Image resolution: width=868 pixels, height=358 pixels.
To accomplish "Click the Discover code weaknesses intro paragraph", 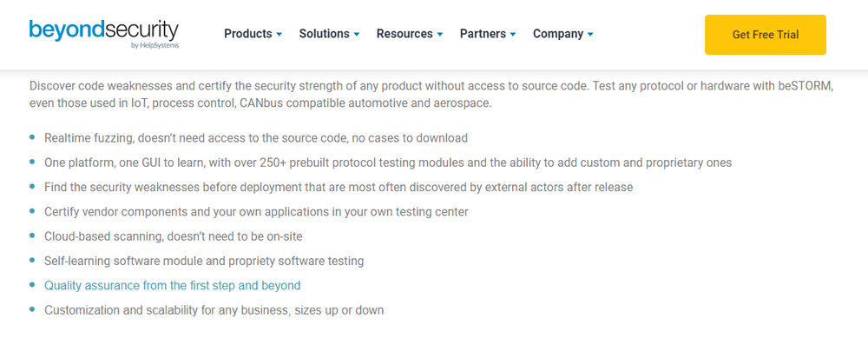I will point(431,96).
